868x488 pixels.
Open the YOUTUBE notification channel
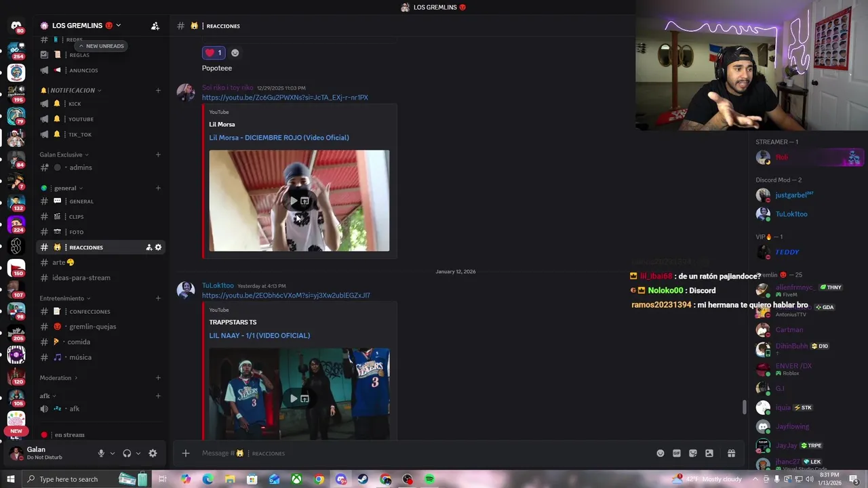click(x=100, y=119)
